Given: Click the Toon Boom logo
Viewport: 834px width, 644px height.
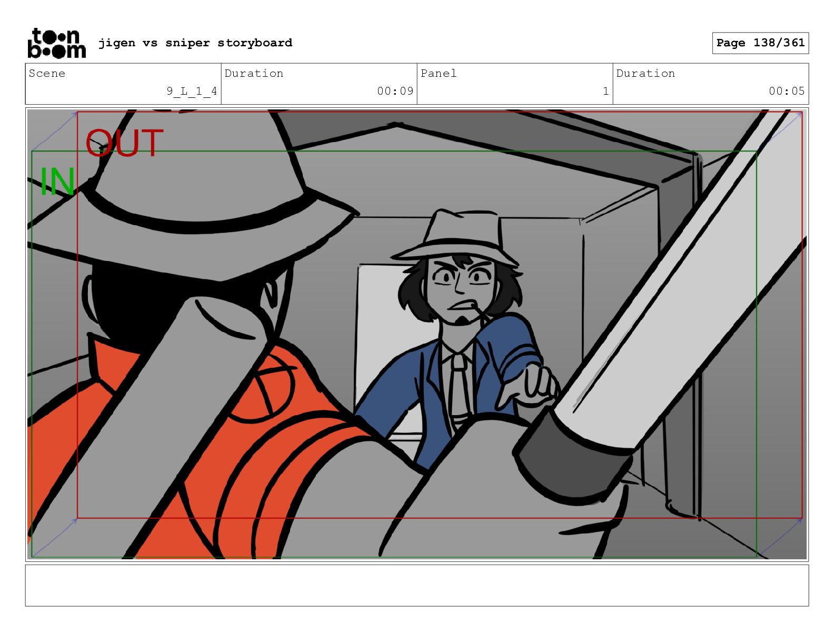Looking at the screenshot, I should [x=56, y=43].
